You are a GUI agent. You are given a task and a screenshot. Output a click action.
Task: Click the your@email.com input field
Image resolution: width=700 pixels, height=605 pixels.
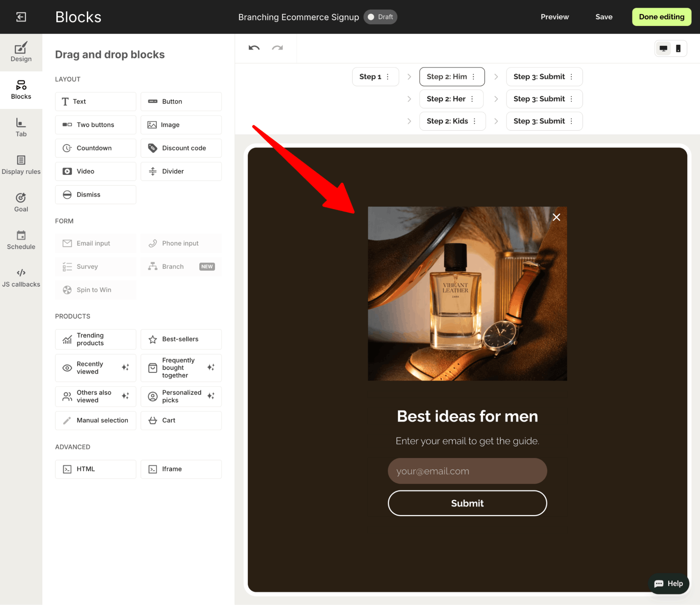[467, 471]
